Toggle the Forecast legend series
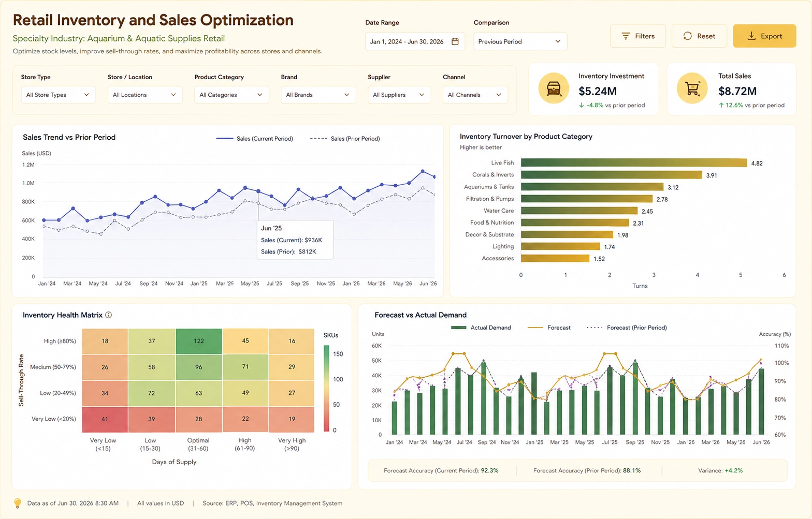Viewport: 812px width, 519px height. pyautogui.click(x=549, y=328)
